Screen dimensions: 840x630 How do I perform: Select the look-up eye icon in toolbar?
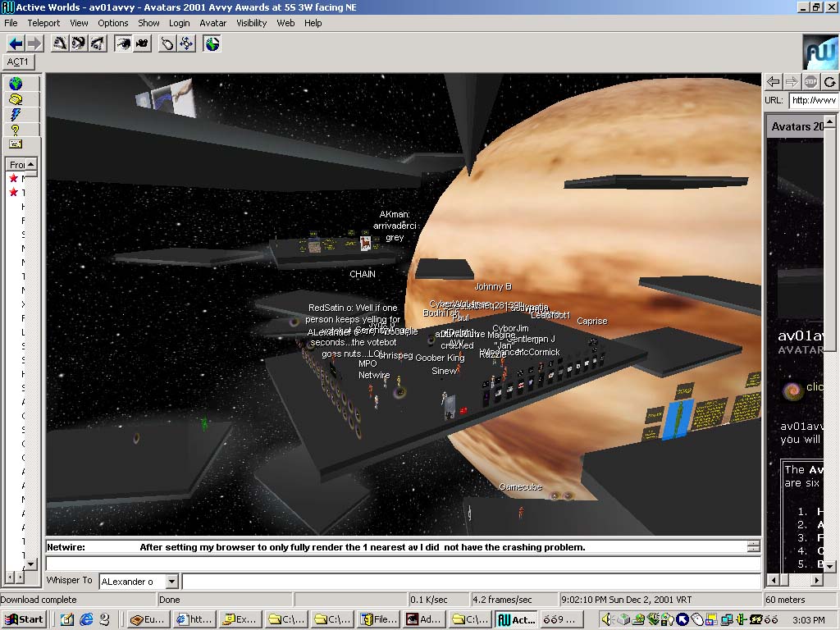pos(59,43)
